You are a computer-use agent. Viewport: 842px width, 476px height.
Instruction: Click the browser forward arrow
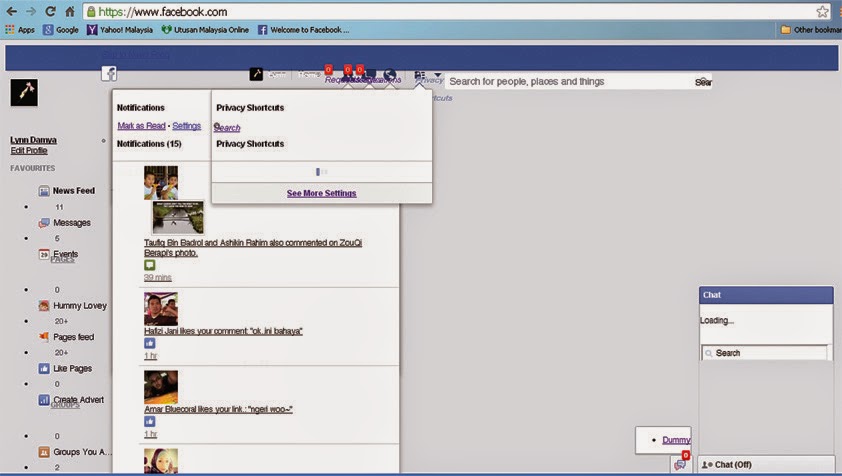click(x=31, y=11)
